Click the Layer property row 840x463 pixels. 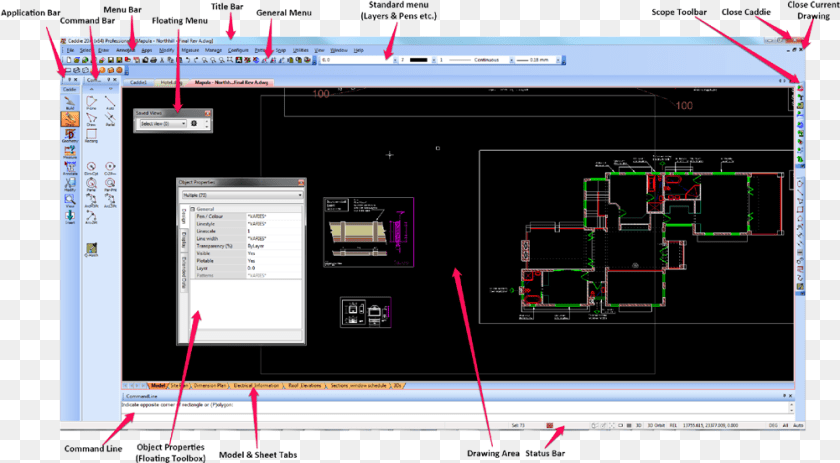[x=246, y=268]
